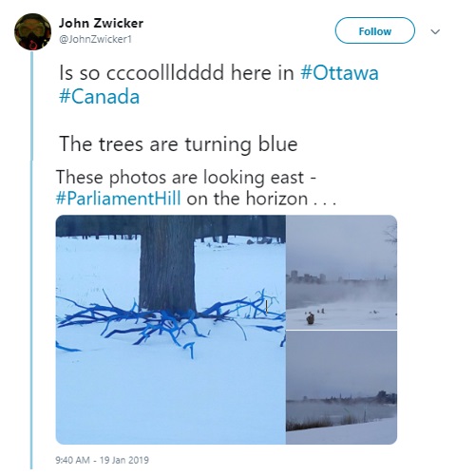Viewport: 456px width, 476px height.
Task: Open the #Canada hashtag
Action: coord(99,97)
